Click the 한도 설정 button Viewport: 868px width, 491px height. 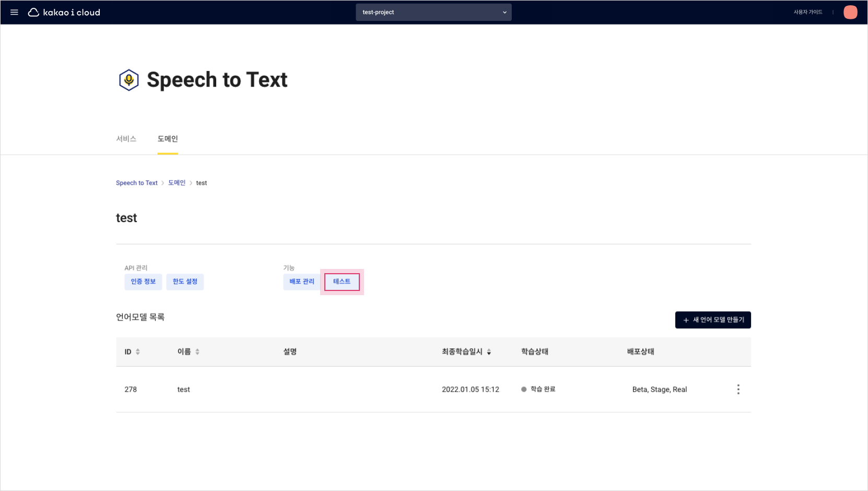[185, 282]
